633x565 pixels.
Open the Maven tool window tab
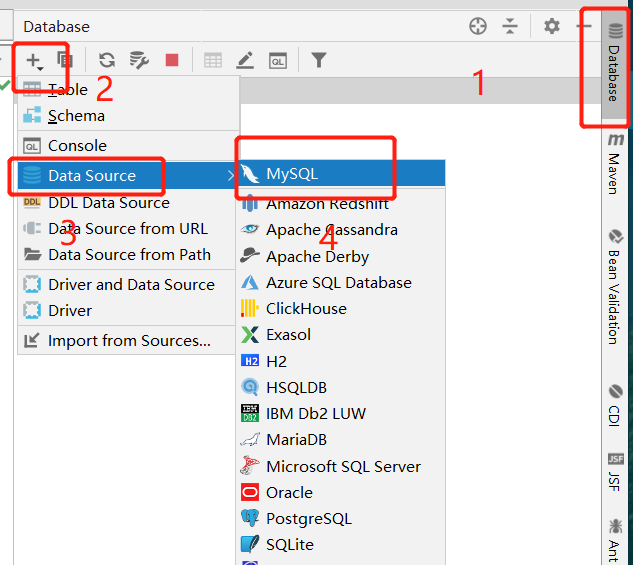pos(615,163)
